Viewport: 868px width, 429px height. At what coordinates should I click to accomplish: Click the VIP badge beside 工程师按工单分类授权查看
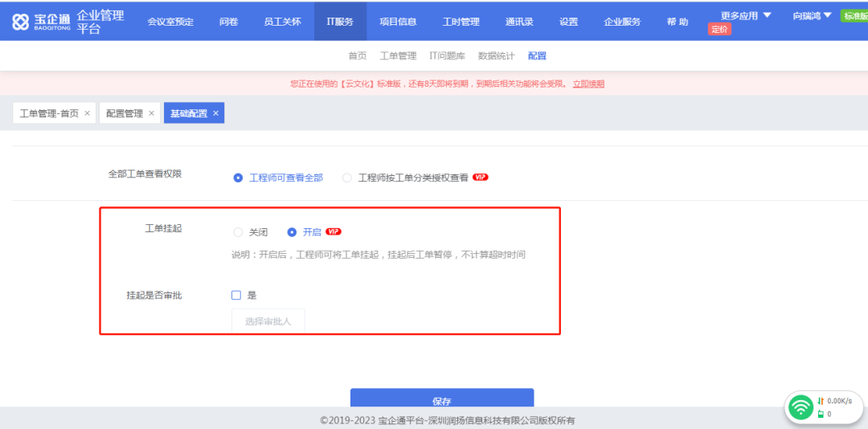point(481,178)
